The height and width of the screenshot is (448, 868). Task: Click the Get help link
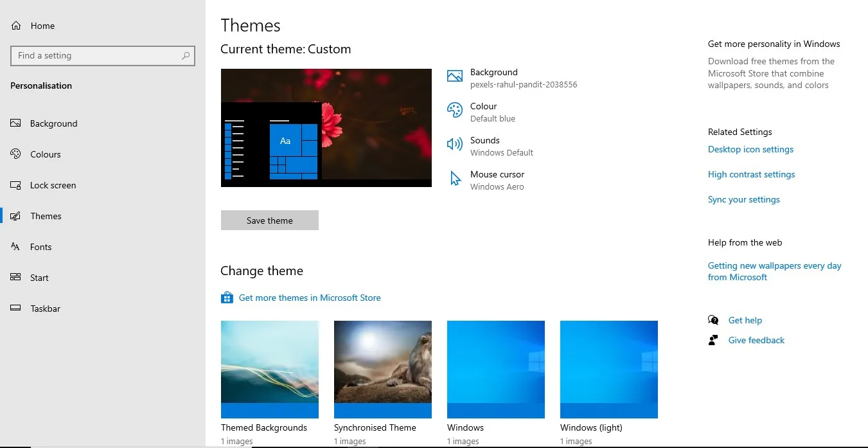[x=745, y=320]
